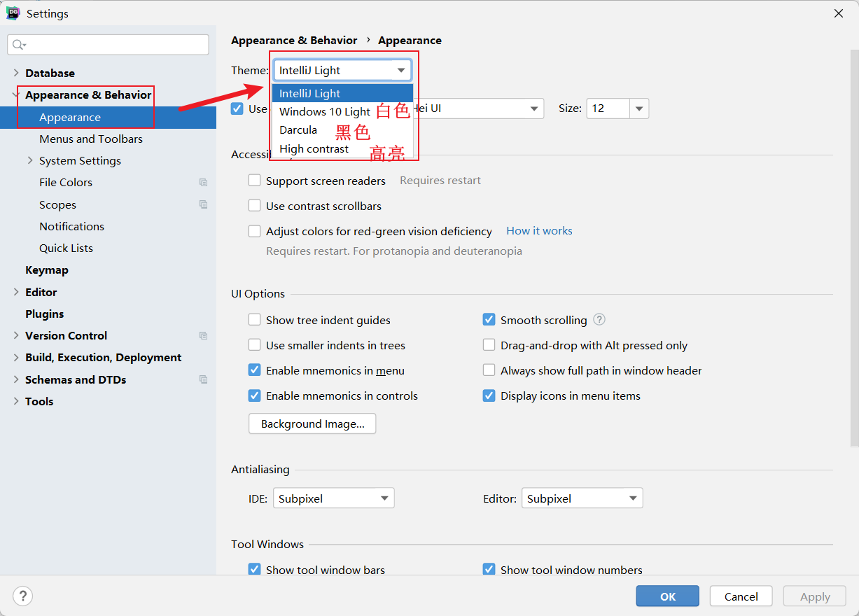
Task: Open File Colors settings
Action: click(x=66, y=182)
